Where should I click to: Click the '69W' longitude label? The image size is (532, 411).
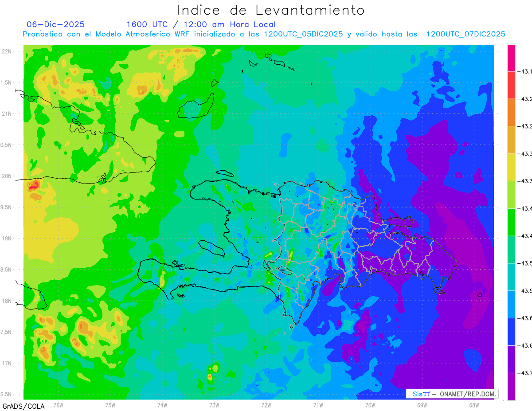422,405
